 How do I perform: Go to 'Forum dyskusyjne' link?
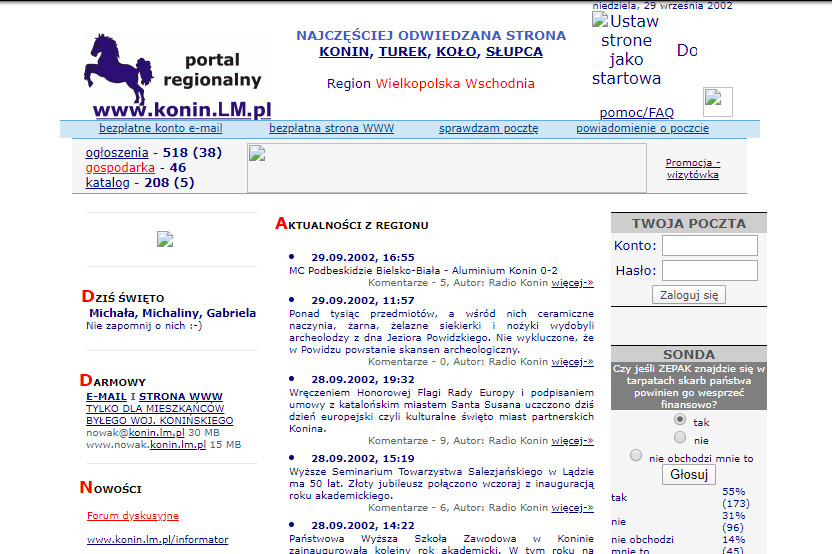coord(132,516)
